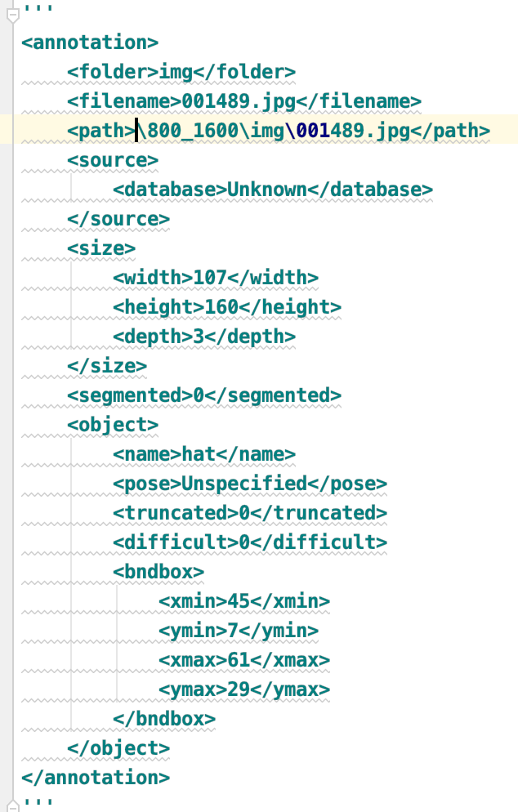
Task: Click the database Unknown line
Action: [x=272, y=190]
